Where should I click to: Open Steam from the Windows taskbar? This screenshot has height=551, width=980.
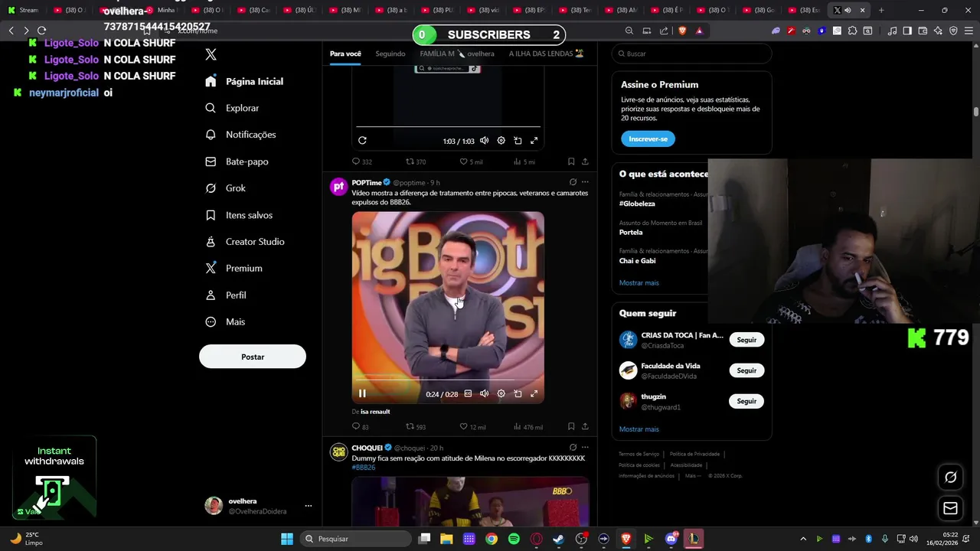click(558, 539)
